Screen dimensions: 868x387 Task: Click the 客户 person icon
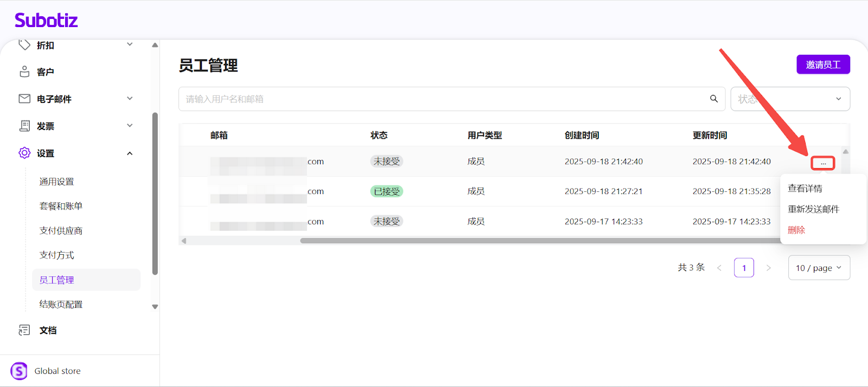pos(24,72)
